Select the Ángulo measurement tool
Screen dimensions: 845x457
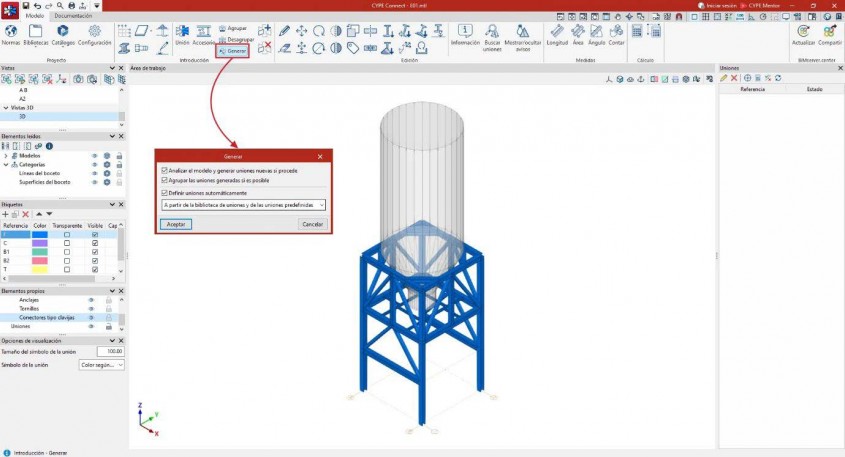(597, 35)
